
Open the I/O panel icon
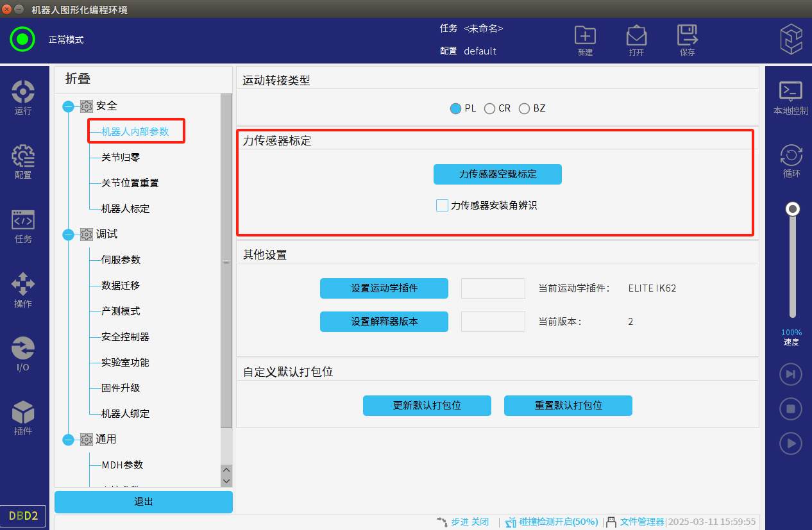23,349
